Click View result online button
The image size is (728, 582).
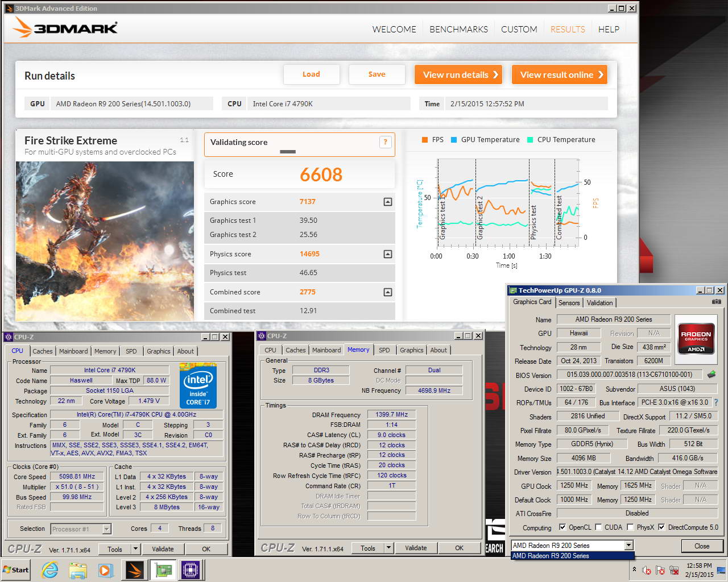coord(560,74)
